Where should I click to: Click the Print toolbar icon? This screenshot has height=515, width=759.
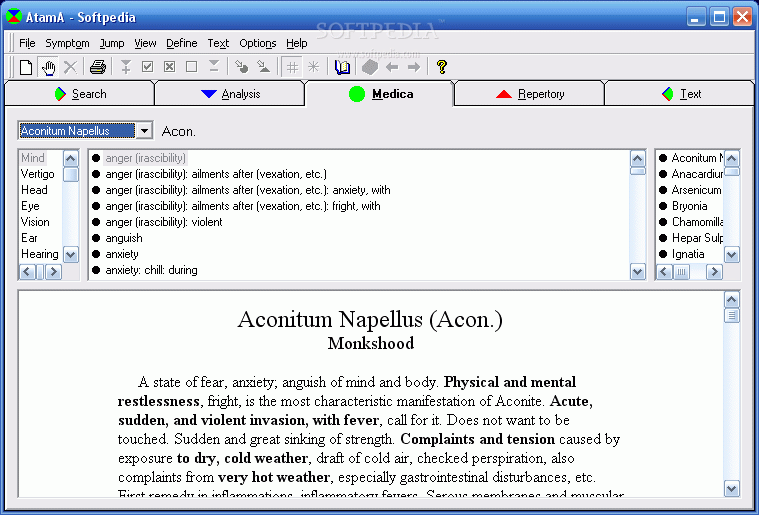pyautogui.click(x=98, y=67)
